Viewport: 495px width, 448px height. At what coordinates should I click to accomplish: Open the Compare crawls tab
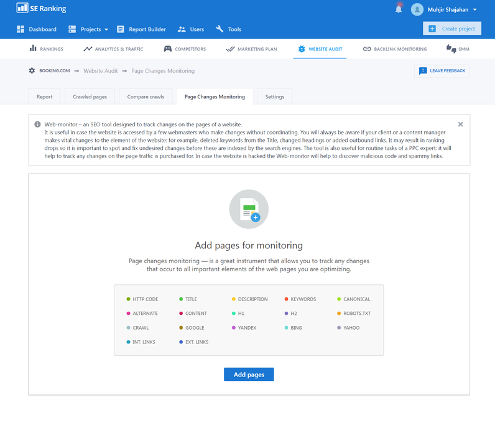pos(146,97)
